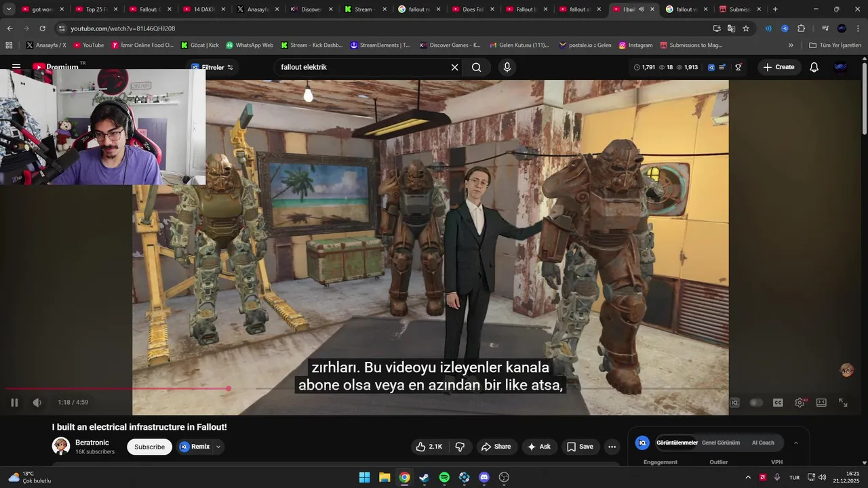This screenshot has height=488, width=868.
Task: Click the red progress bar scrubber handle
Action: tap(229, 388)
